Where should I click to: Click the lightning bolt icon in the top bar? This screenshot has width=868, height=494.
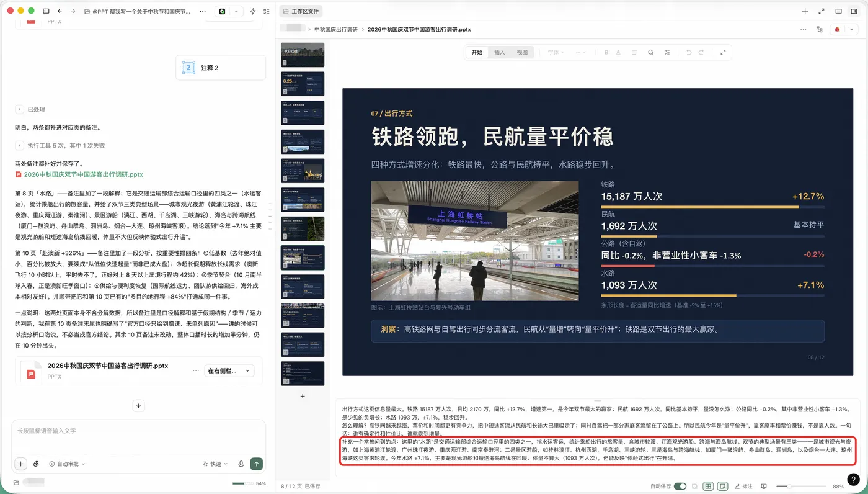[x=253, y=11]
